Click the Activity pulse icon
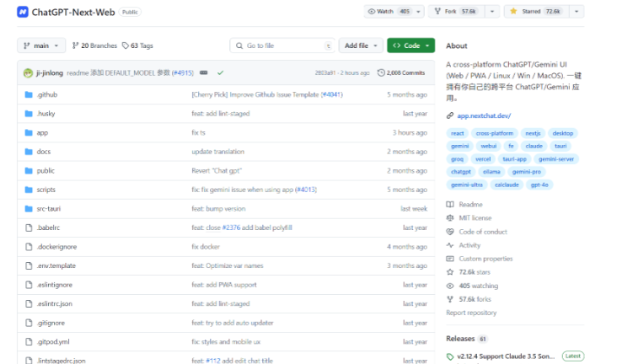The width and height of the screenshot is (633, 364). click(x=450, y=245)
